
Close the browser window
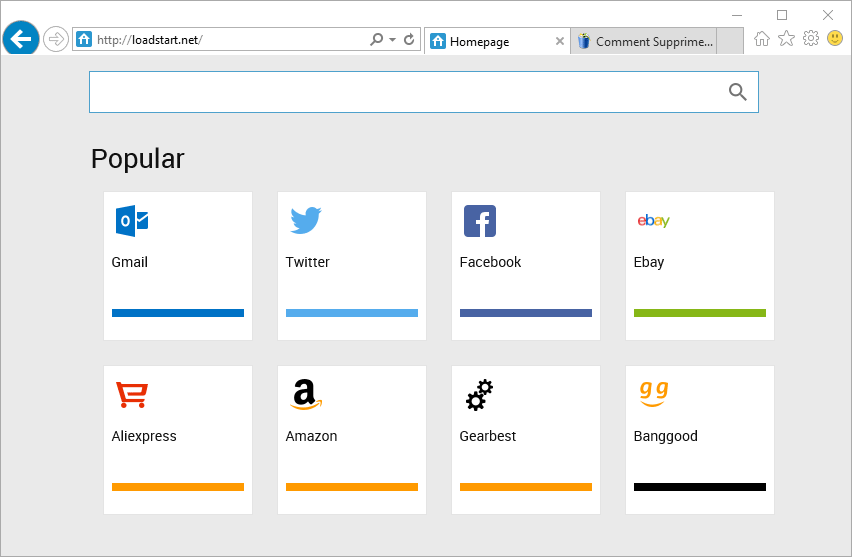point(828,15)
